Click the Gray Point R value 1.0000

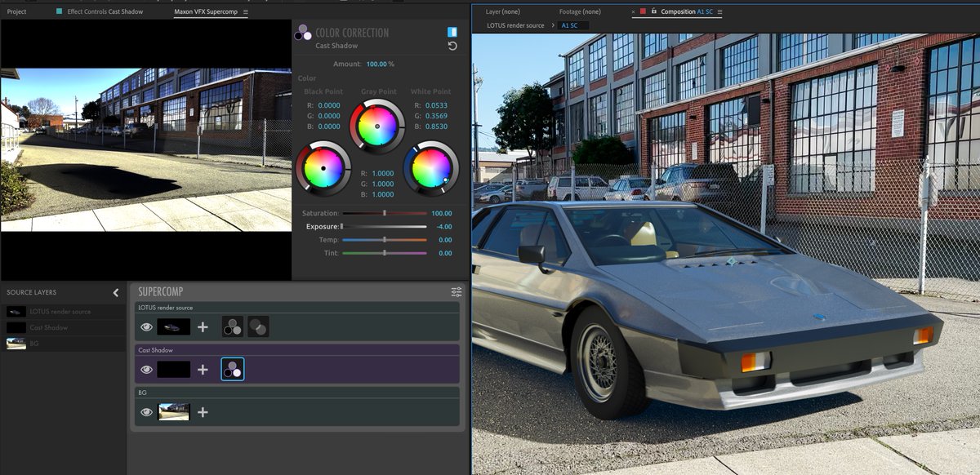(x=383, y=173)
